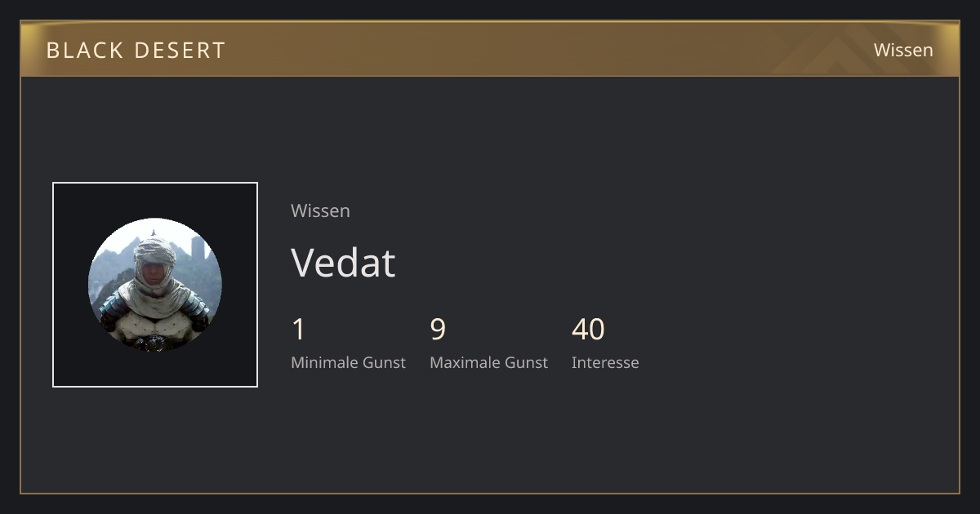Click Vedat's circular portrait image
This screenshot has width=980, height=514.
155,285
